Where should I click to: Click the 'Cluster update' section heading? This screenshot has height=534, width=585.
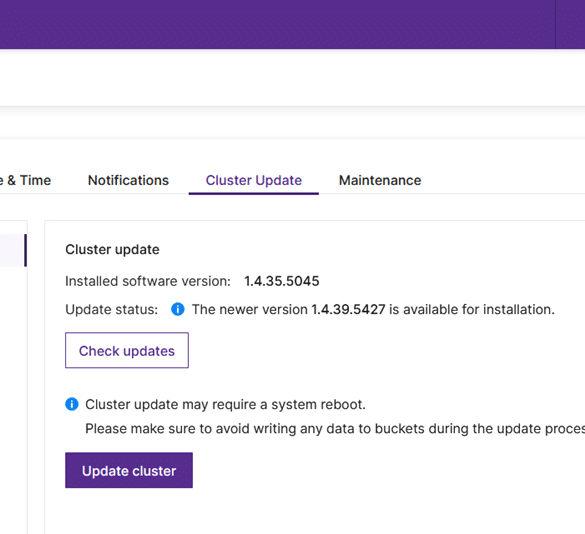pos(112,249)
